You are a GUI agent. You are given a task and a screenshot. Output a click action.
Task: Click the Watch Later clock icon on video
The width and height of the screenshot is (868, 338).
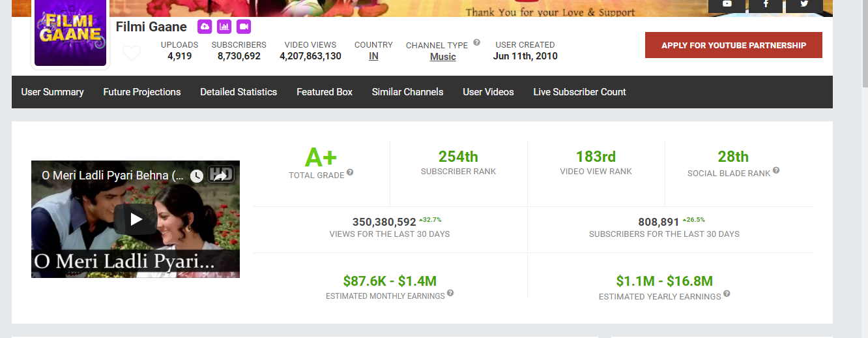pyautogui.click(x=197, y=176)
